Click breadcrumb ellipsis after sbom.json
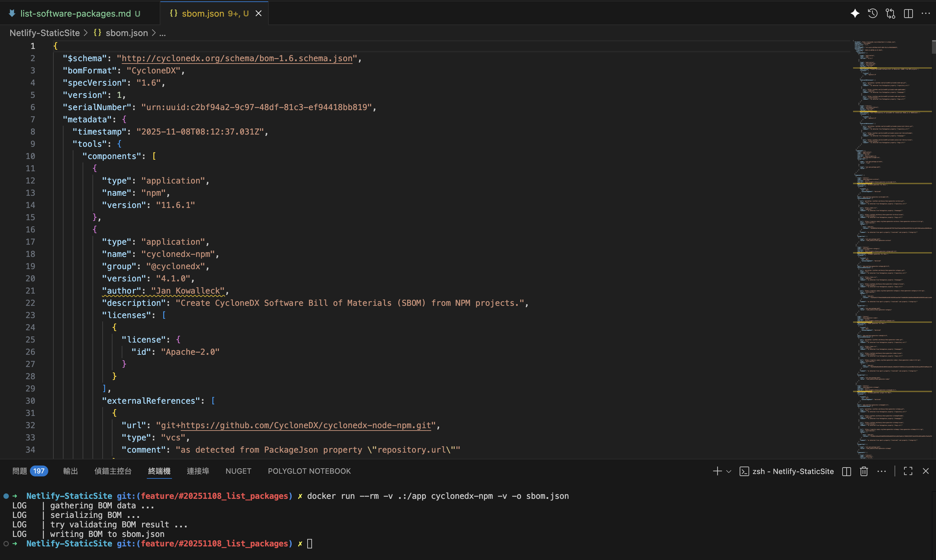The width and height of the screenshot is (936, 560). pyautogui.click(x=162, y=33)
